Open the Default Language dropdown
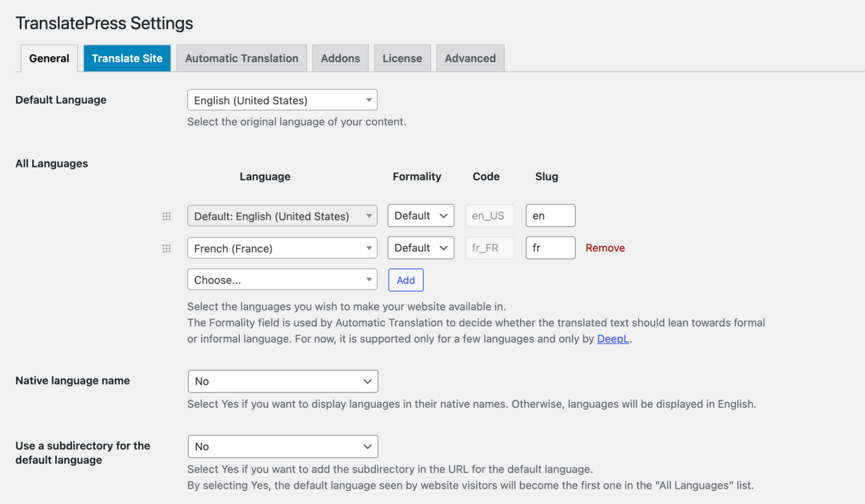 coord(282,100)
